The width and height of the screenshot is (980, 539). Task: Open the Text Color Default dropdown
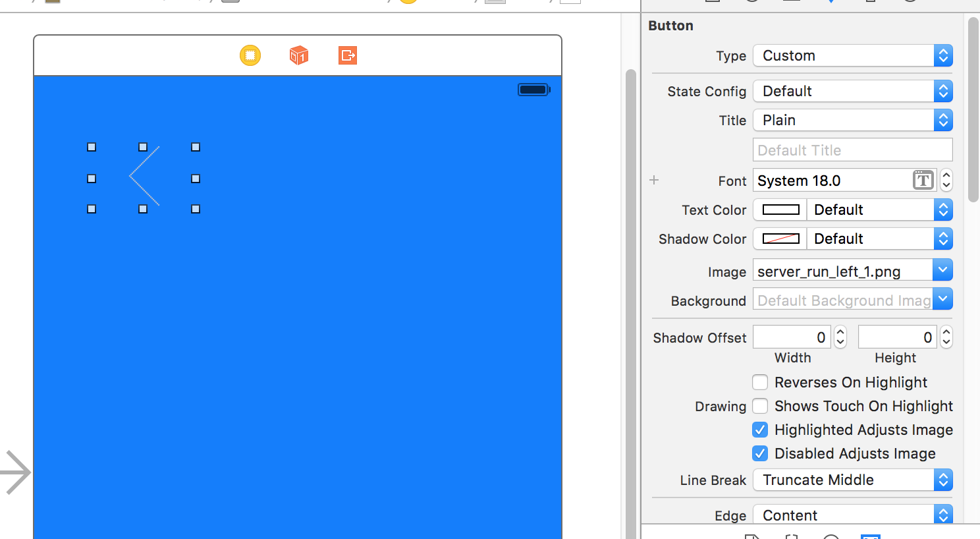[x=880, y=210]
